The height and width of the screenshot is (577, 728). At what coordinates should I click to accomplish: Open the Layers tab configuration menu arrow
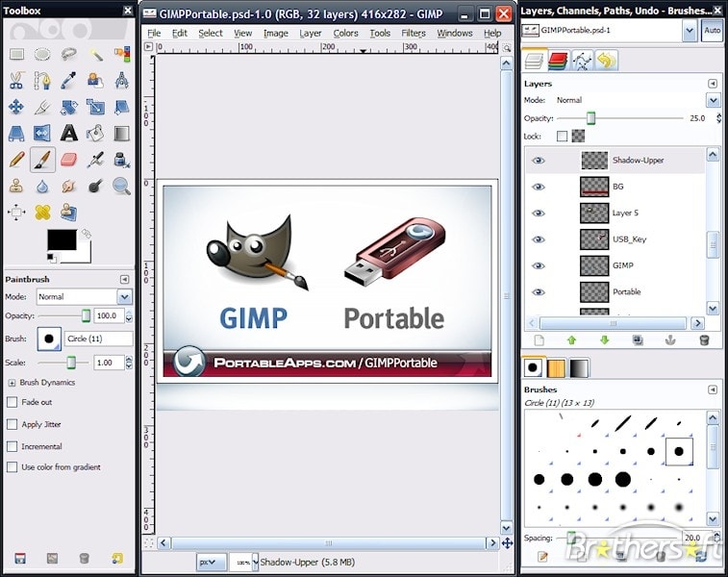pyautogui.click(x=713, y=84)
